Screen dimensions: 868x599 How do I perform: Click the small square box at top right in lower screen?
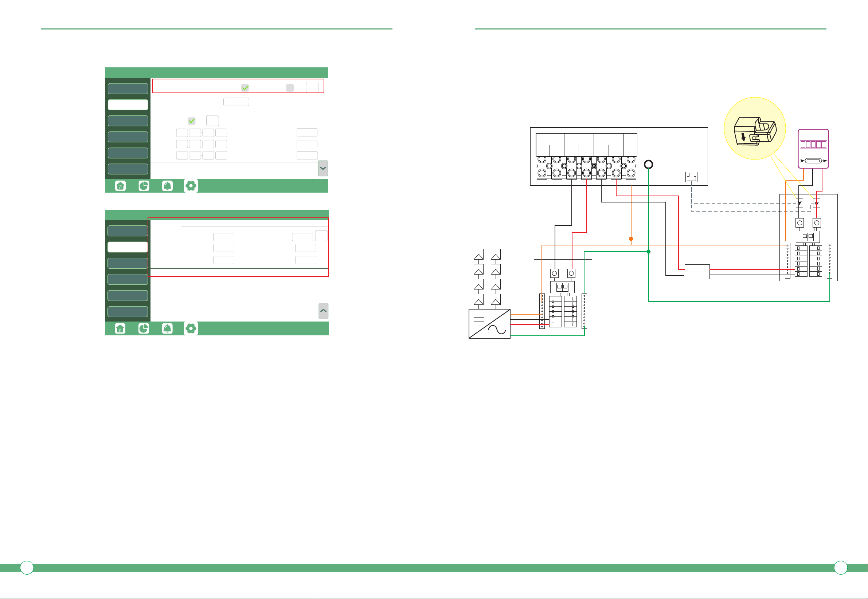[x=321, y=235]
